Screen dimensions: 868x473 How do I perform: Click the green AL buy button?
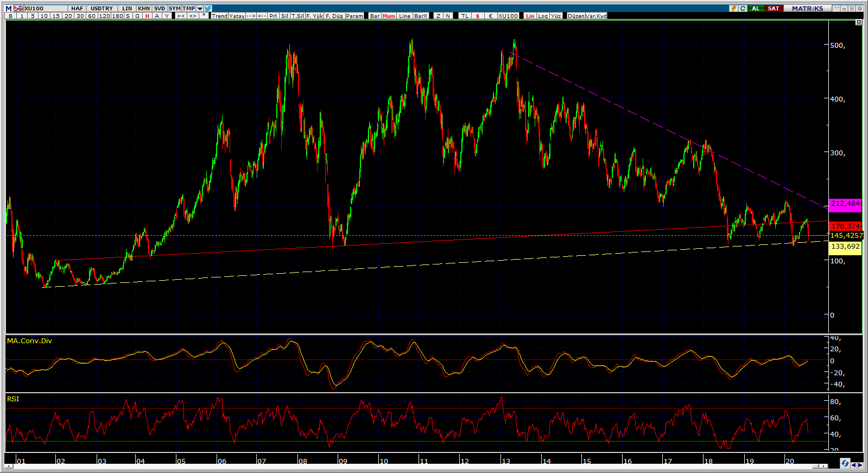click(756, 9)
